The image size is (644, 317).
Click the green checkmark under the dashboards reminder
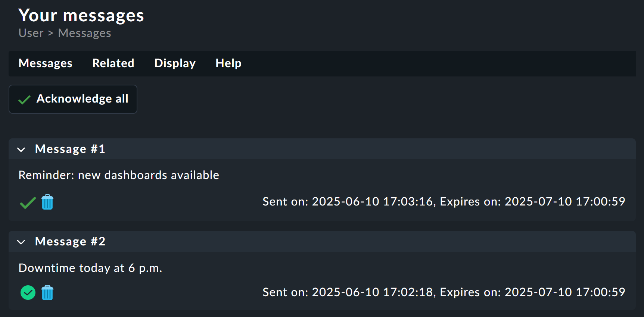[27, 202]
